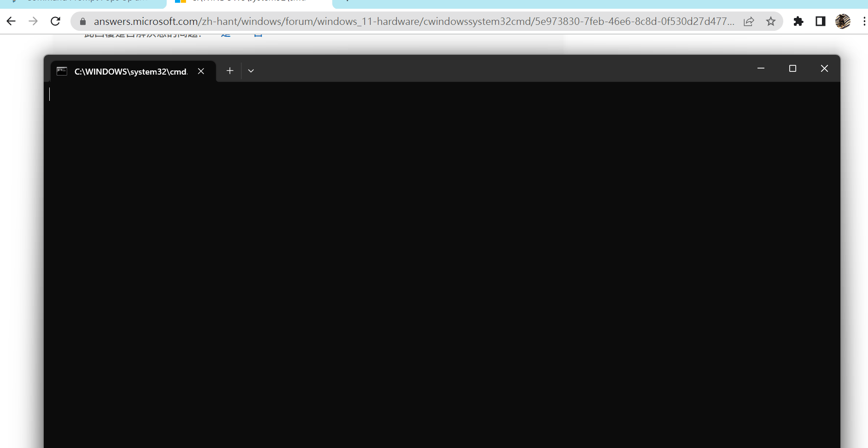
Task: Click the browser forward arrow
Action: (x=33, y=21)
